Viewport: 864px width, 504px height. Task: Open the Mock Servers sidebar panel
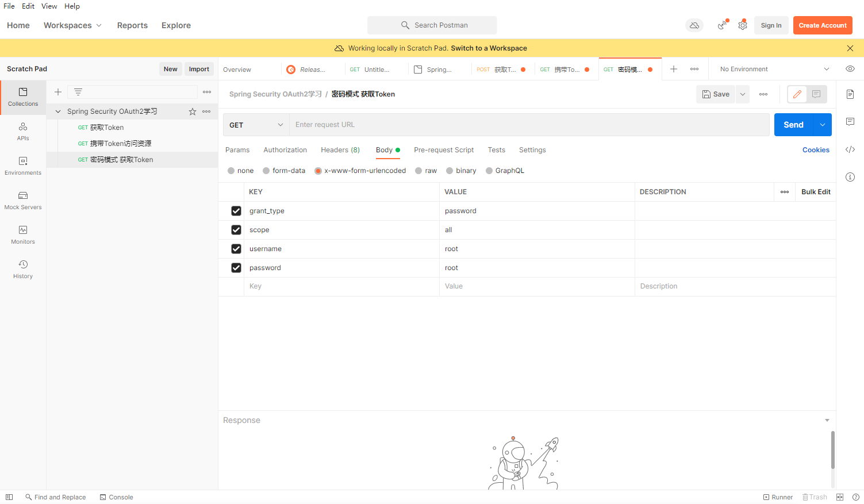coord(23,201)
